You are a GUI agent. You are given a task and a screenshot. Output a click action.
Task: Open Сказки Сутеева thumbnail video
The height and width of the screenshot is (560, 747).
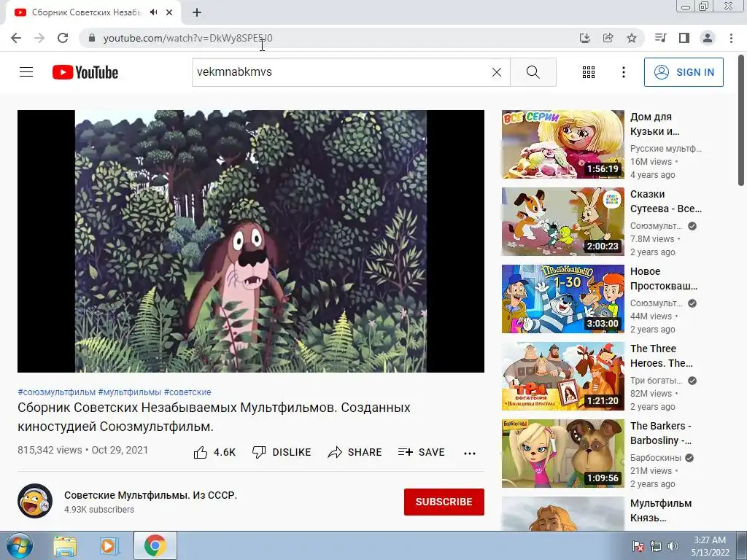click(562, 222)
